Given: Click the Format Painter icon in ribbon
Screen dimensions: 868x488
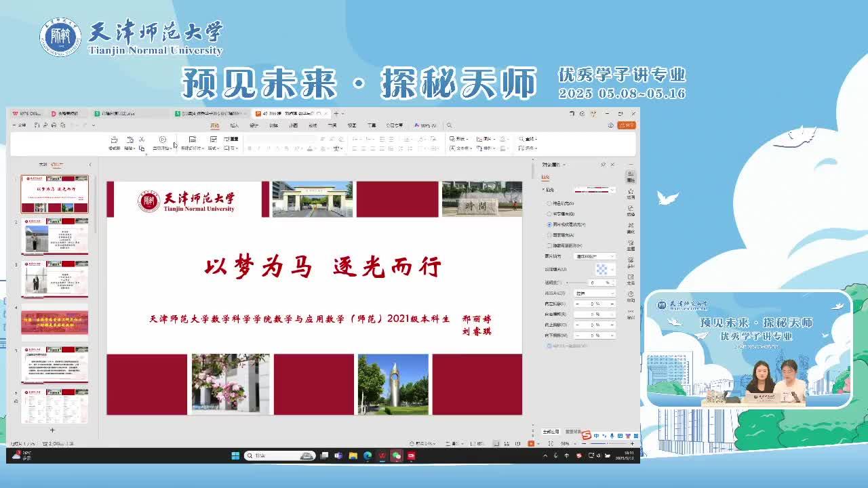Looking at the screenshot, I should [x=114, y=140].
